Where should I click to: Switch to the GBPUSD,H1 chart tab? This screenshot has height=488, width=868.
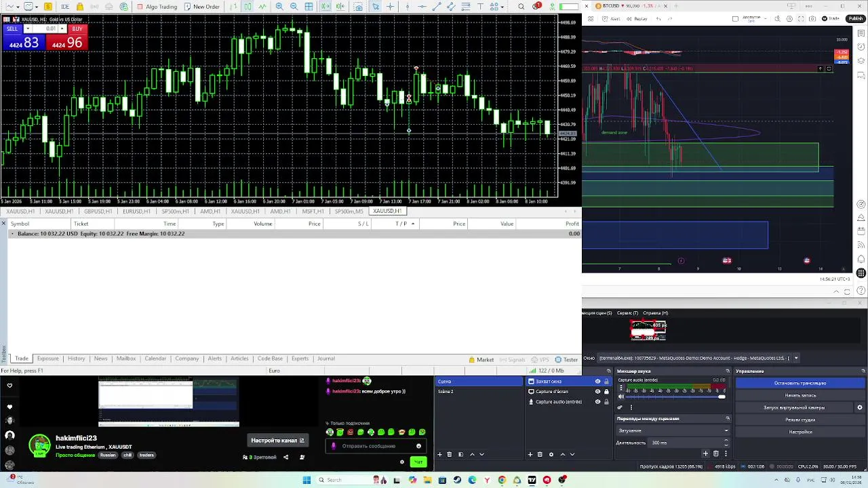tap(98, 211)
